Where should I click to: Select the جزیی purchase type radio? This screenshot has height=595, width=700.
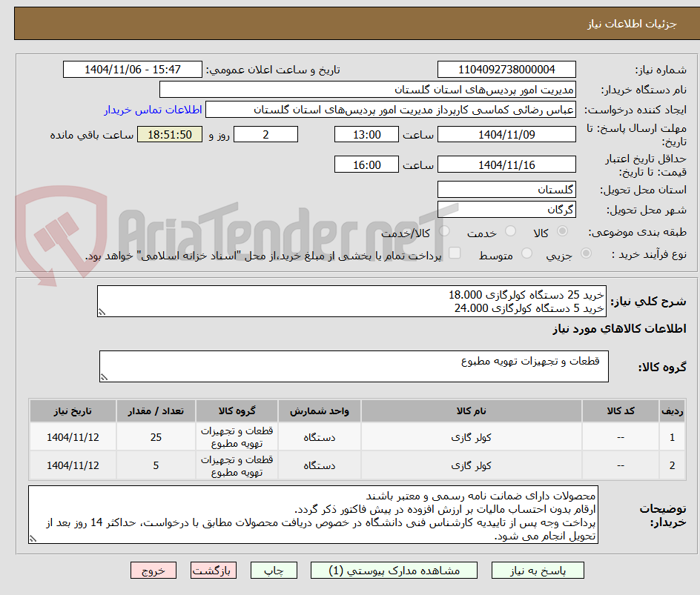pyautogui.click(x=586, y=253)
